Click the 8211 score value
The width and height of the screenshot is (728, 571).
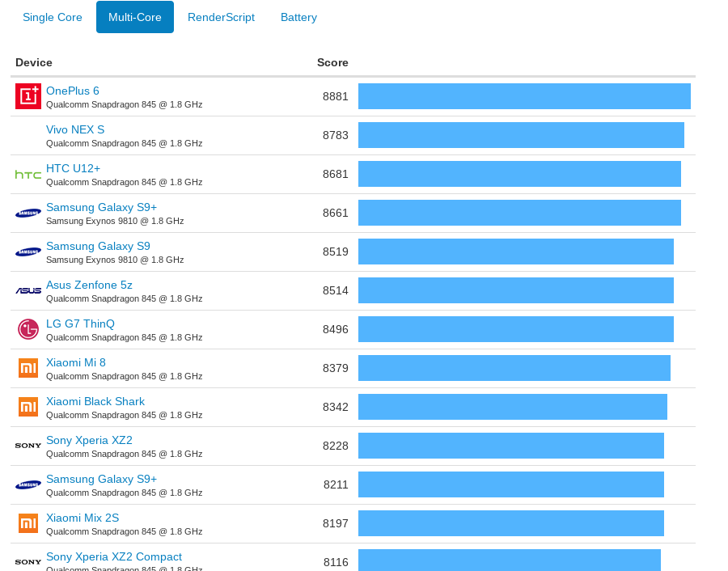(x=336, y=485)
